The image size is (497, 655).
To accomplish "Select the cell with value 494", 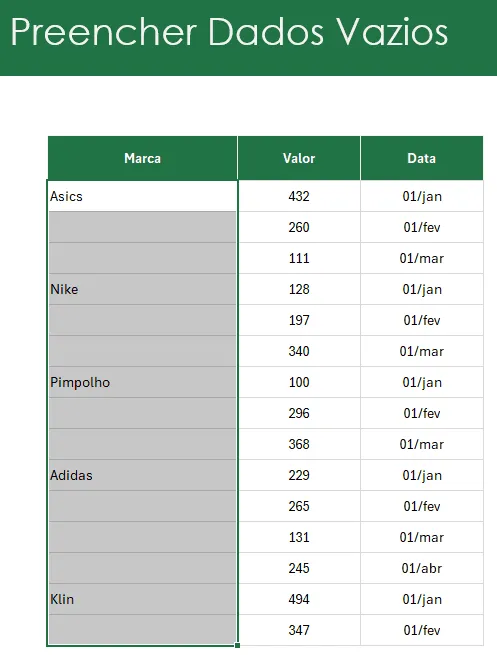I will tap(299, 599).
